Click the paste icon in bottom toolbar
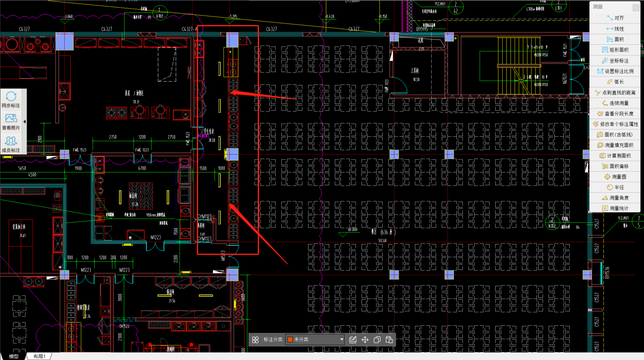 389,340
